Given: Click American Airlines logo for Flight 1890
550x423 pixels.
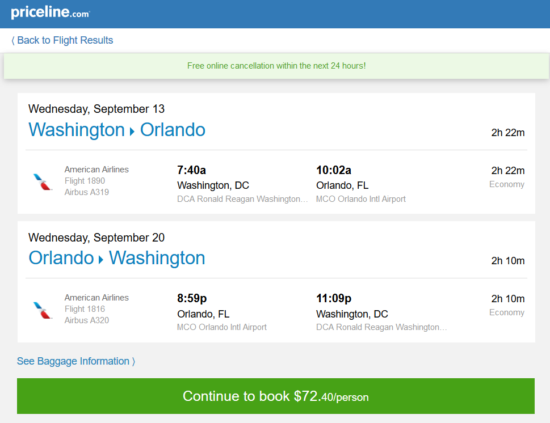Looking at the screenshot, I should tap(42, 182).
